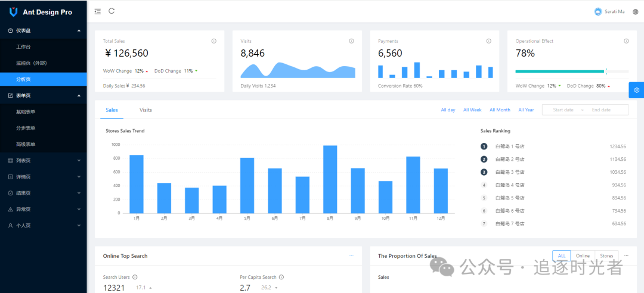
Task: Click the Operational Effect info icon
Action: [x=626, y=41]
